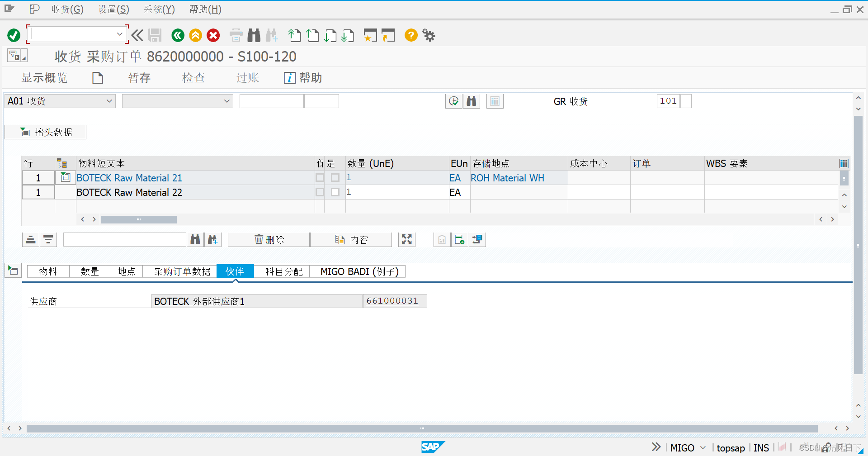Click the Find Next binoculars icon

tap(272, 35)
